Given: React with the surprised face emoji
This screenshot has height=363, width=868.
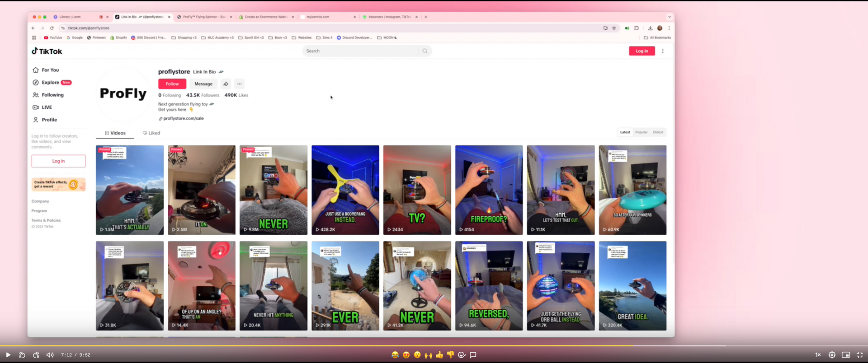Looking at the screenshot, I should [x=417, y=355].
